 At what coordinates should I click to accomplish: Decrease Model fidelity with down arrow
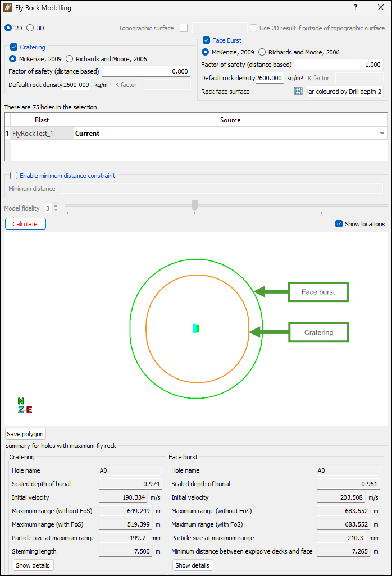pos(56,210)
